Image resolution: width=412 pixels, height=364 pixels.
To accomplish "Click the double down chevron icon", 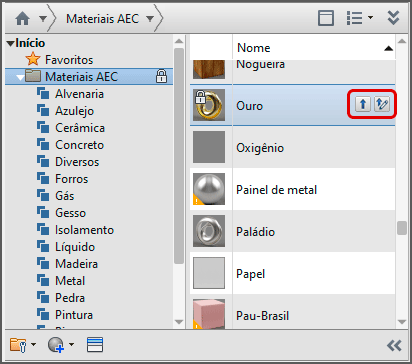I will [x=393, y=18].
